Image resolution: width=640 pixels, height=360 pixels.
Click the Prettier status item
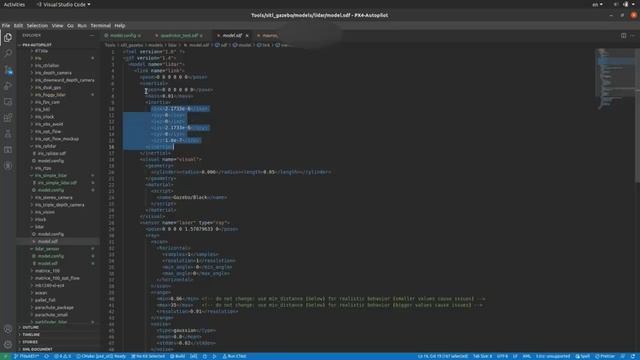pyautogui.click(x=605, y=356)
